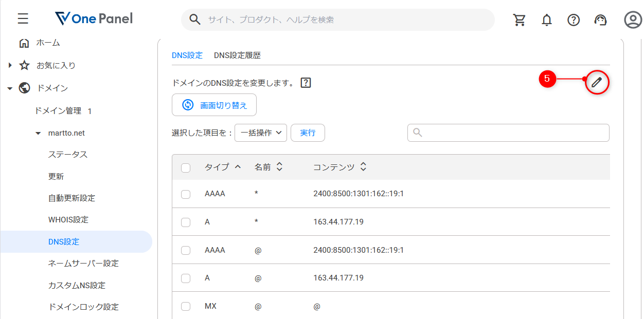The image size is (644, 319).
Task: Focus the header search field
Action: click(337, 20)
